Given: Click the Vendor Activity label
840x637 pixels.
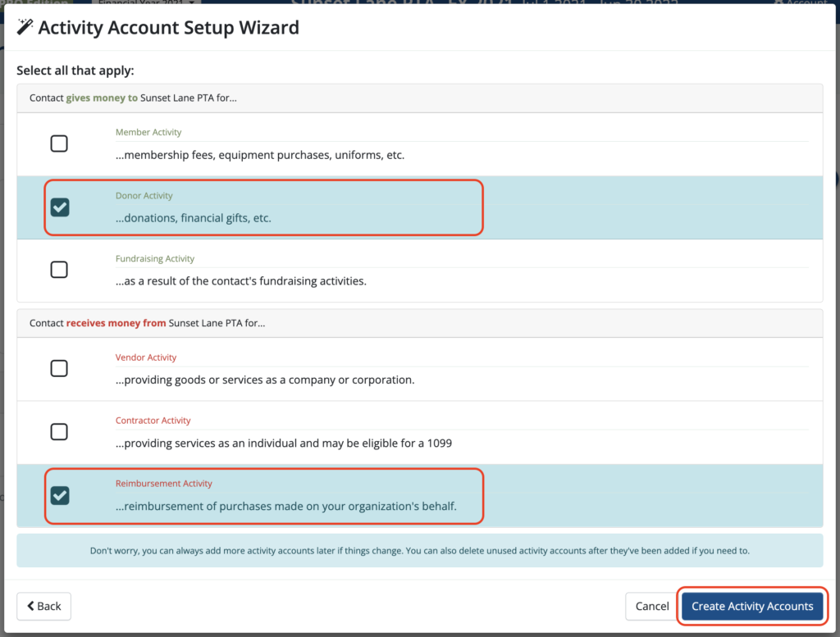Looking at the screenshot, I should point(146,357).
